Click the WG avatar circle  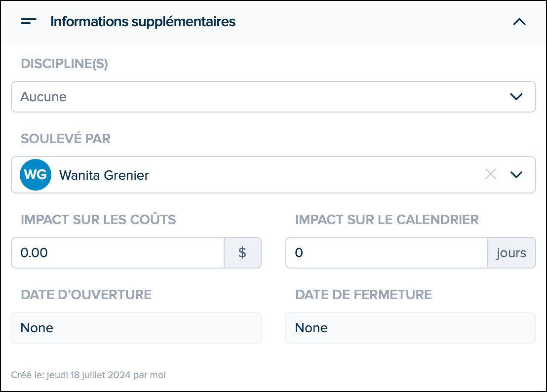click(x=36, y=175)
